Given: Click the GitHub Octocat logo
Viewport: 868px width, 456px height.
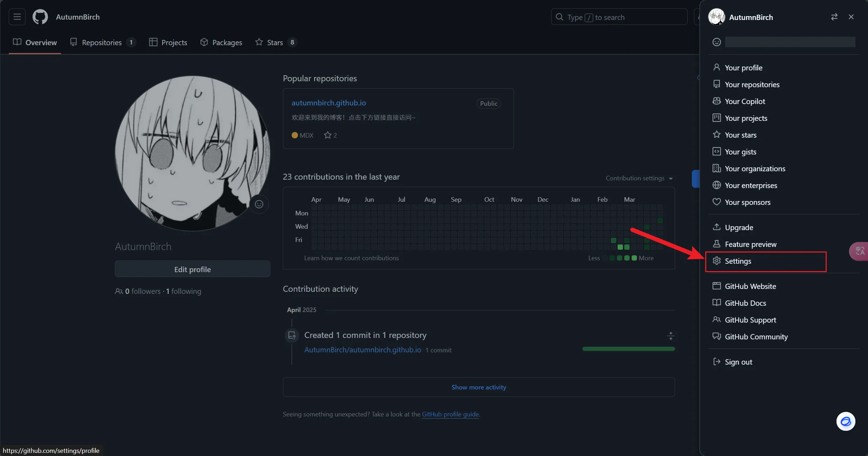Looking at the screenshot, I should 40,17.
